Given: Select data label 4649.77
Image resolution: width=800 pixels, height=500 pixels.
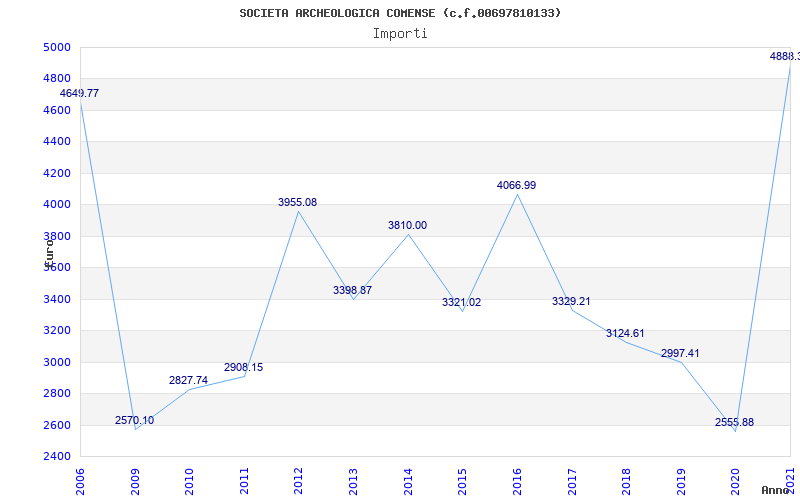Looking at the screenshot, I should [x=80, y=93].
